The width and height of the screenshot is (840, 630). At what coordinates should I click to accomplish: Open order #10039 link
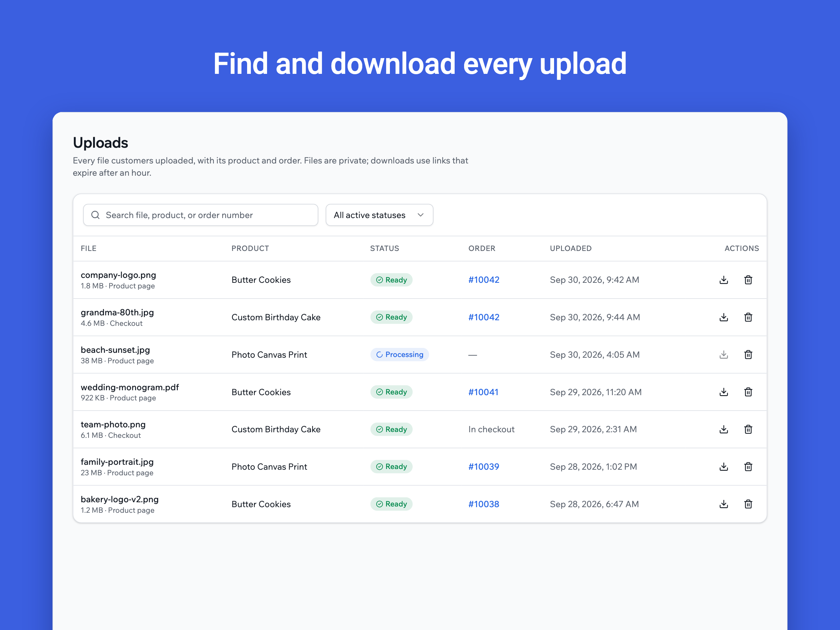(x=483, y=467)
